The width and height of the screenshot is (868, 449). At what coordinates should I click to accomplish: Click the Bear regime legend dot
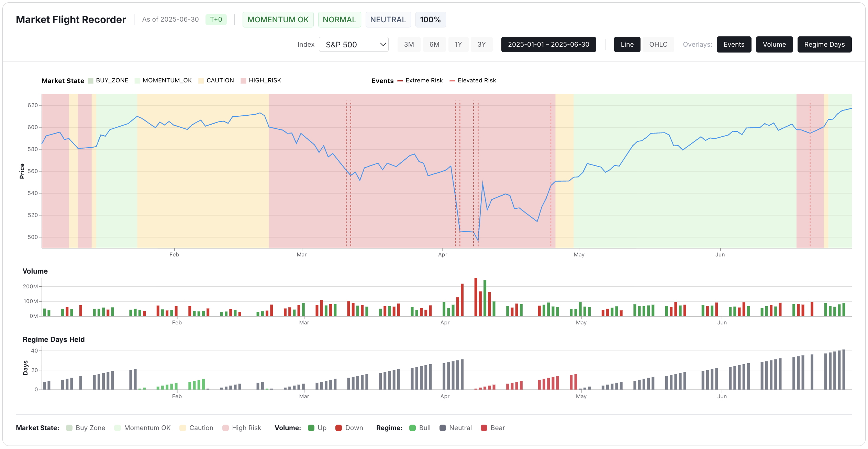(x=484, y=428)
